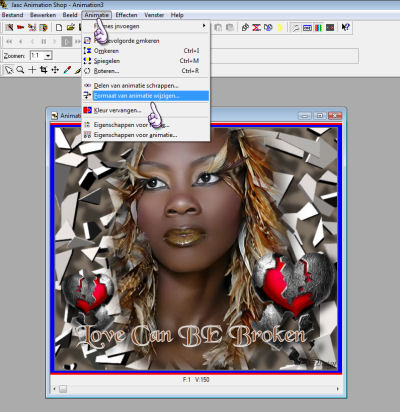The image size is (400, 412).
Task: Create a new blank animation
Action: point(59,27)
